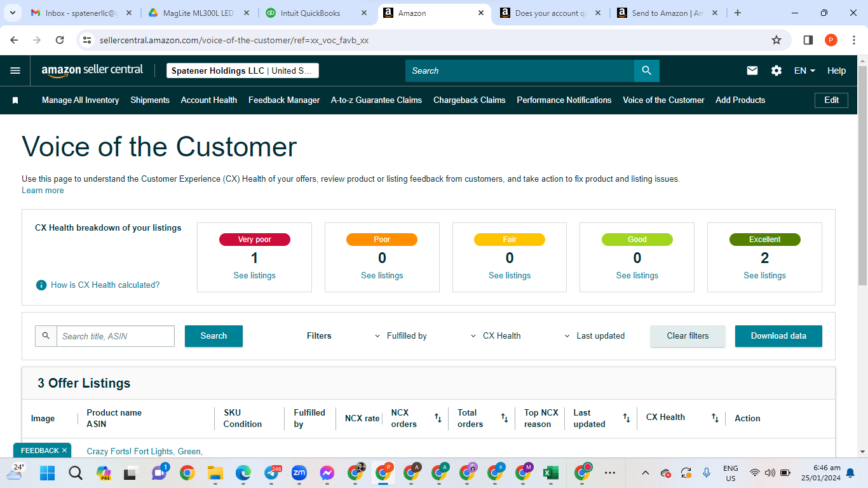This screenshot has height=488, width=868.
Task: Click the magnifier search button in header
Action: (646, 71)
